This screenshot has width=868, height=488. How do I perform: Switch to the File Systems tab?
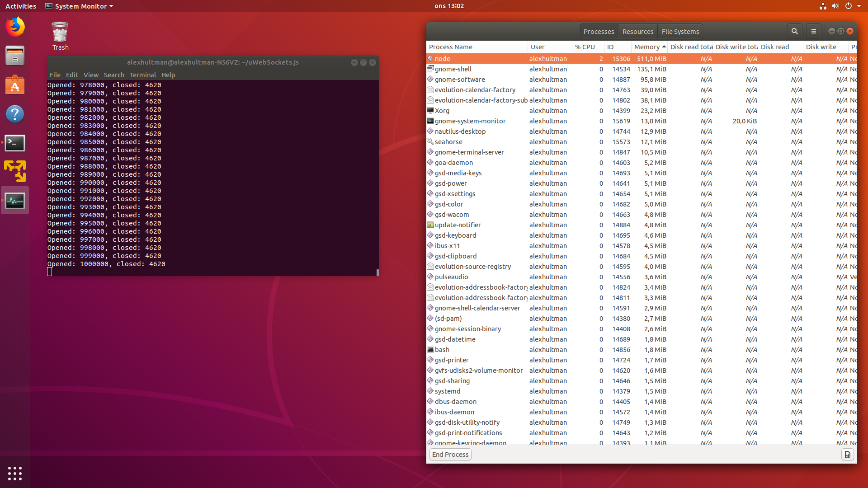(x=680, y=32)
